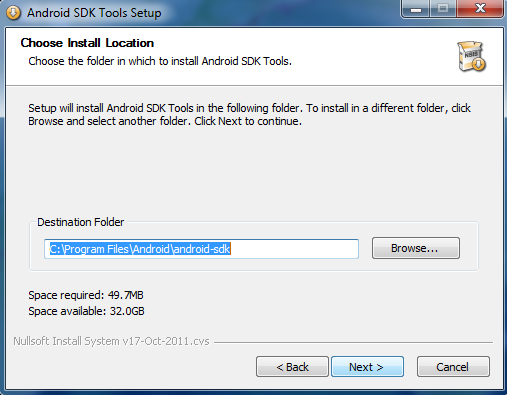Click the Space available: 32.0GB text
Screen dimensions: 507x395
pos(86,311)
